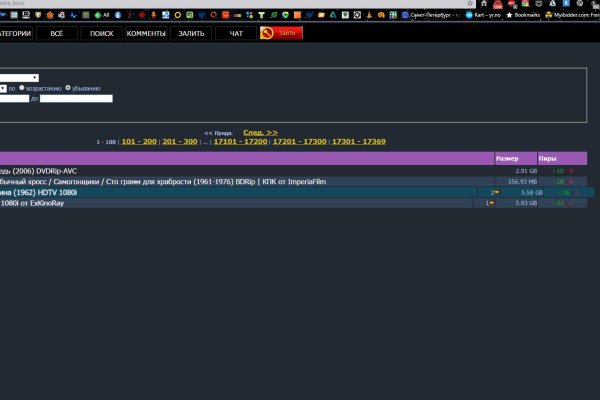Sort the table by the Размер column header
Screen dimensions: 600x400
click(508, 158)
